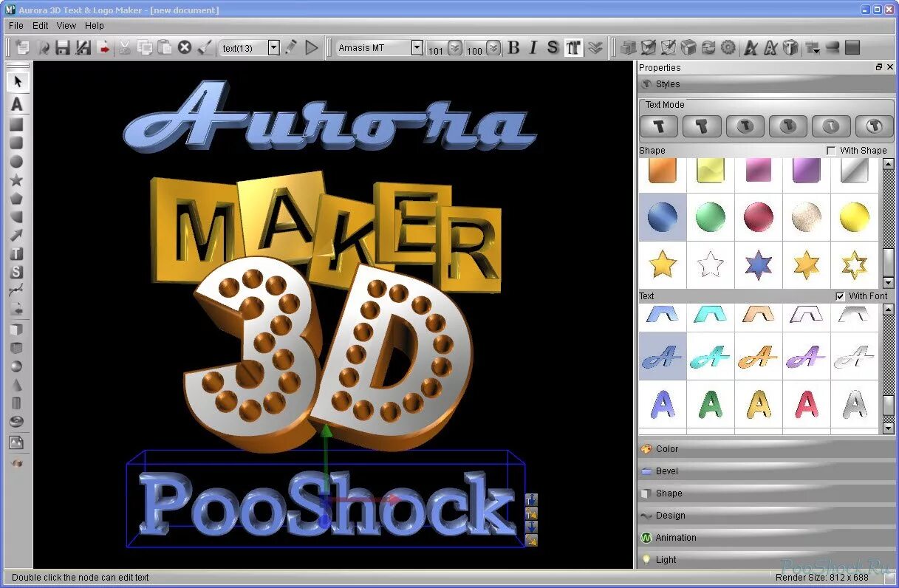899x588 pixels.
Task: Pick the star shape tool
Action: [x=16, y=180]
